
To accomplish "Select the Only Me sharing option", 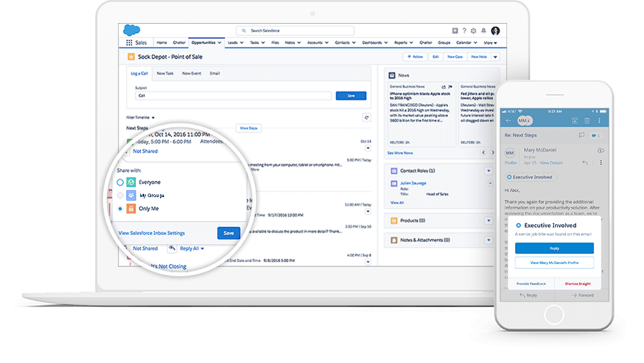I will tap(120, 209).
